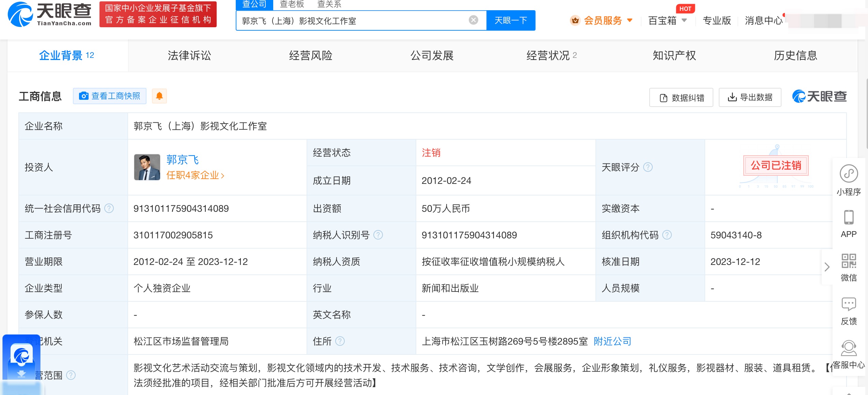The height and width of the screenshot is (395, 868).
Task: Expand the 百宝箱 dropdown
Action: point(684,20)
